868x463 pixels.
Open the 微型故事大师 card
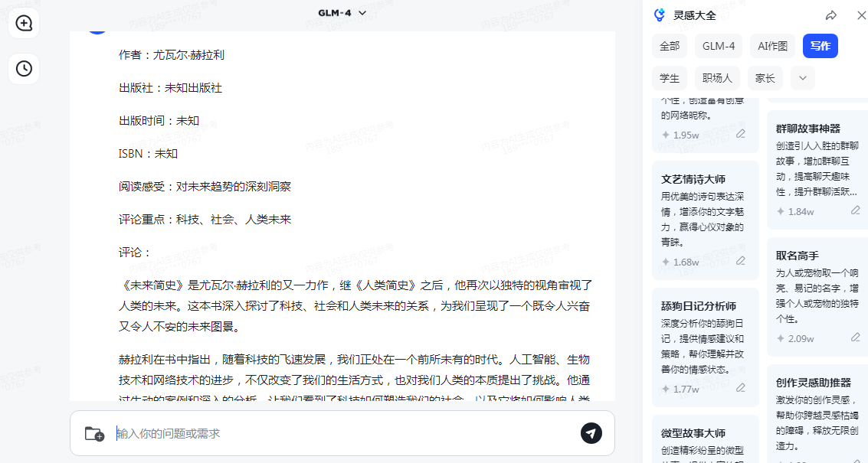pyautogui.click(x=706, y=439)
